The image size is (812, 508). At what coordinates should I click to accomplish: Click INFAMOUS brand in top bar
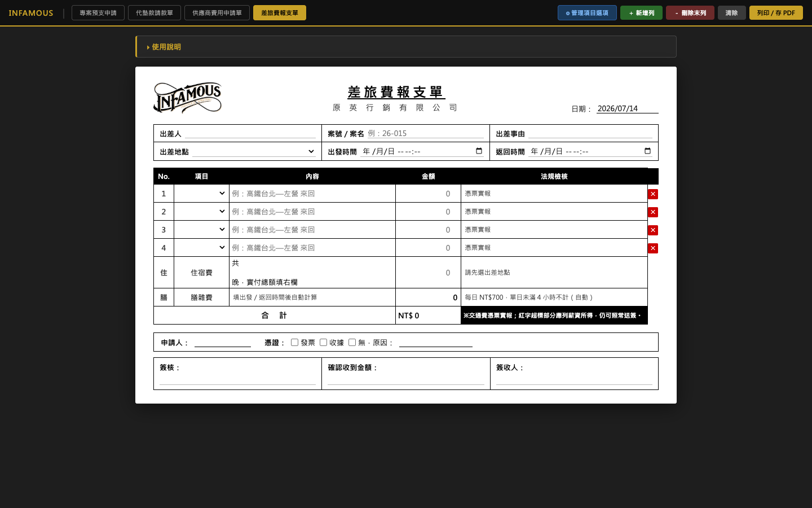pos(31,13)
